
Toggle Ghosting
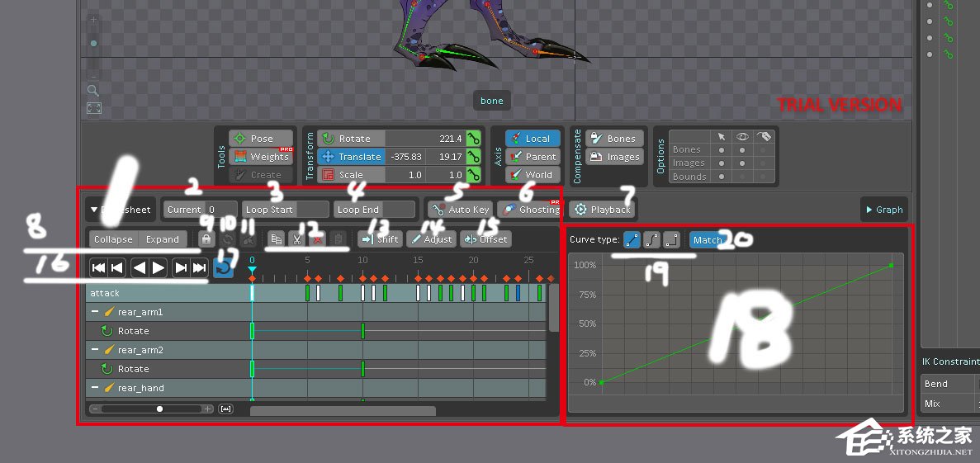point(529,210)
